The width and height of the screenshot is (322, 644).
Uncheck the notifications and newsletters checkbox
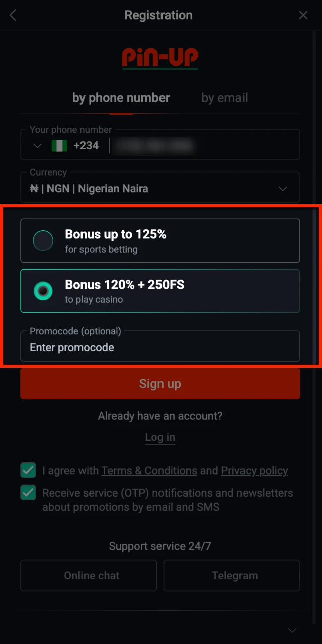pos(28,493)
